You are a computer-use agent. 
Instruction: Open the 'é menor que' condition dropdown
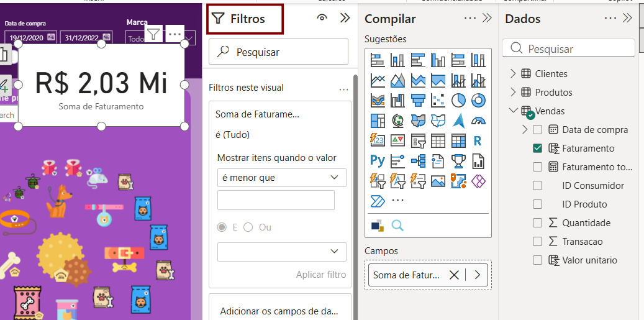click(x=282, y=178)
